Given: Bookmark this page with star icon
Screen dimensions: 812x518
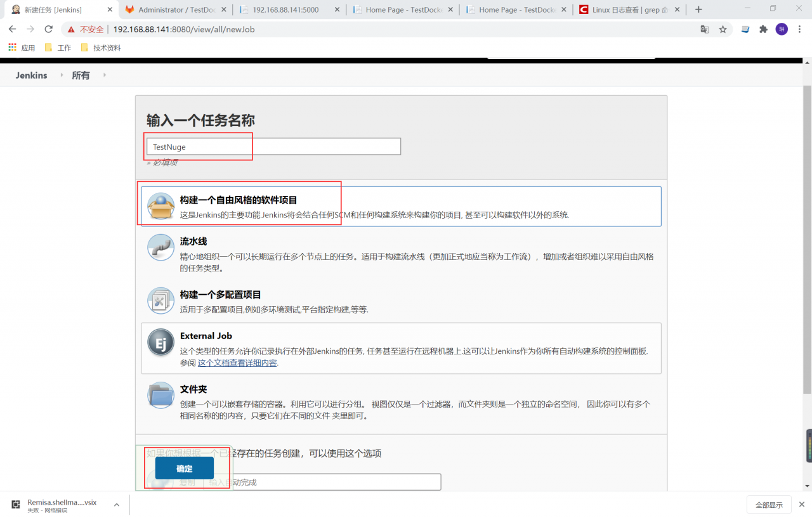Looking at the screenshot, I should tap(723, 29).
